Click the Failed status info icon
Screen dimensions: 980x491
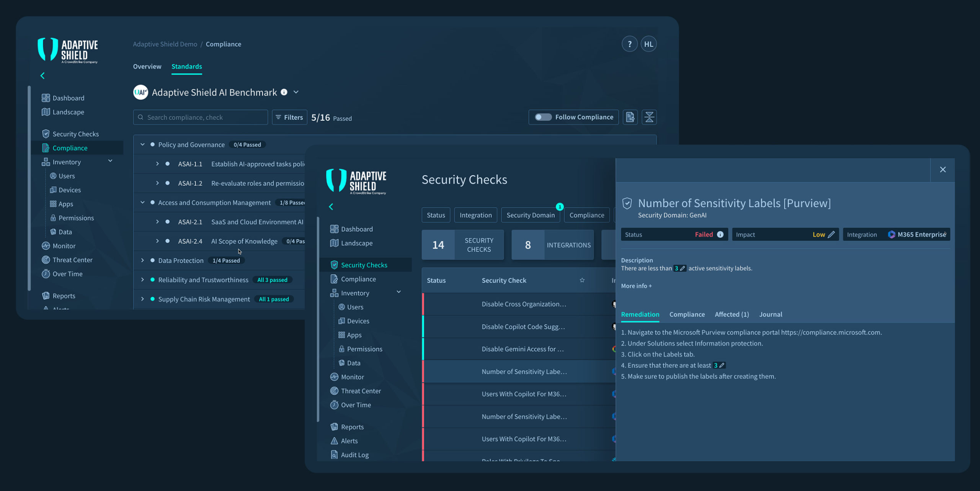click(x=720, y=234)
